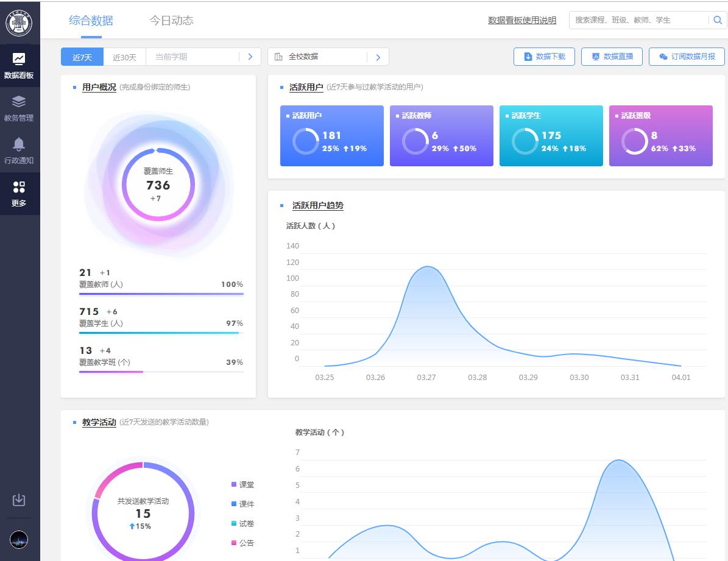Open 行政通知 bell icon
Screen dimensions: 728x561
19,144
